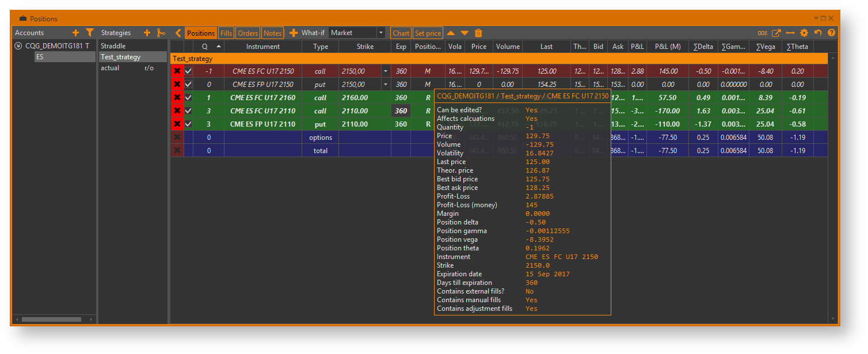
Task: Click the table vertical scrollbar up arrow
Action: pos(832,58)
